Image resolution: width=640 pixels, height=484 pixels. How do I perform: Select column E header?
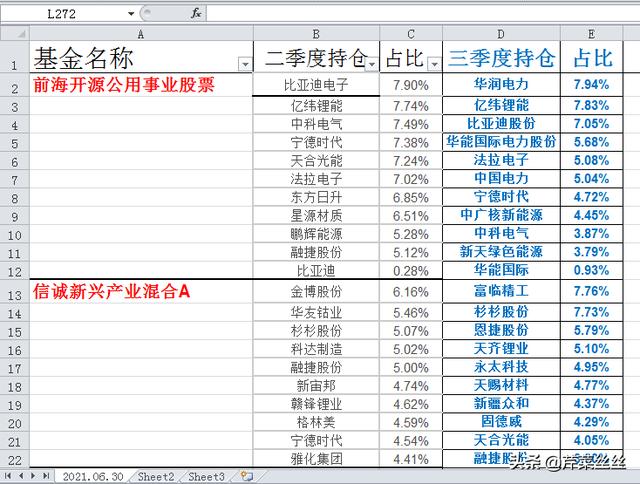[591, 34]
